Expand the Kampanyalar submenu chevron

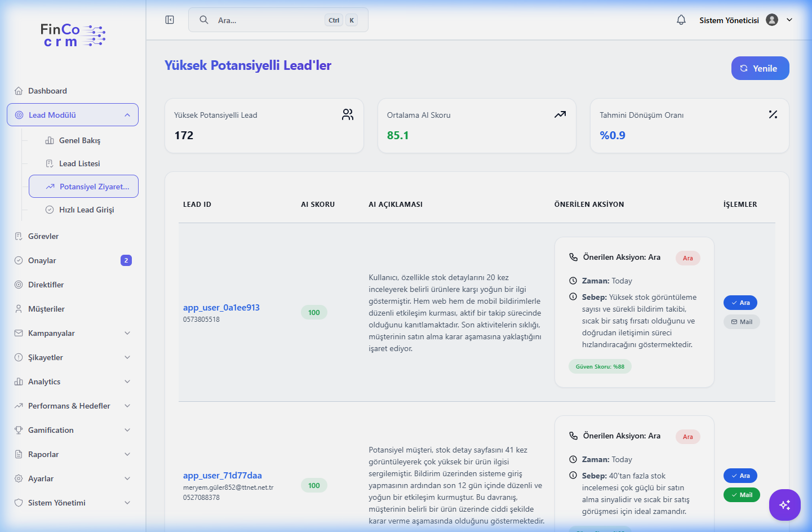click(127, 333)
